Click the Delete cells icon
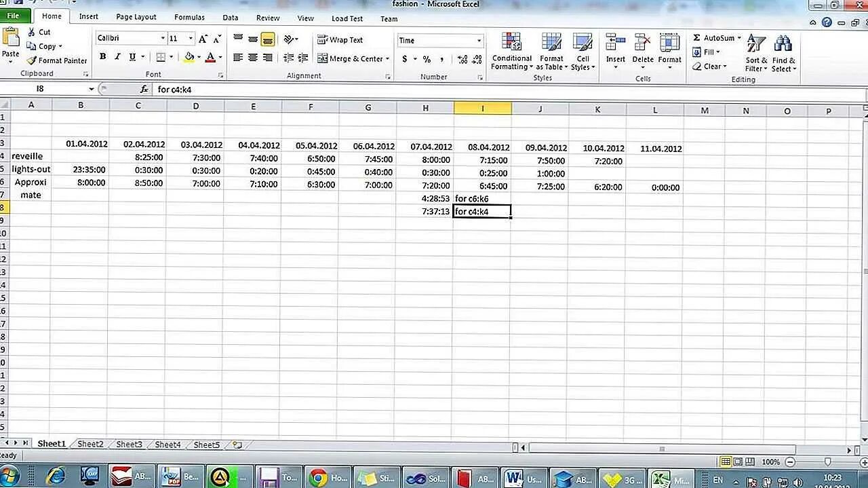This screenshot has width=868, height=488. point(642,42)
